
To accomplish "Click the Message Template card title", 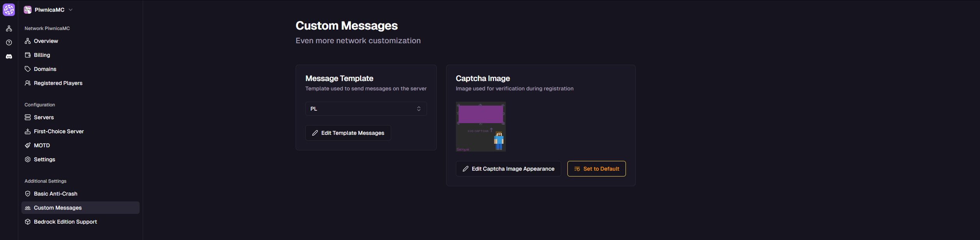I will click(x=339, y=78).
